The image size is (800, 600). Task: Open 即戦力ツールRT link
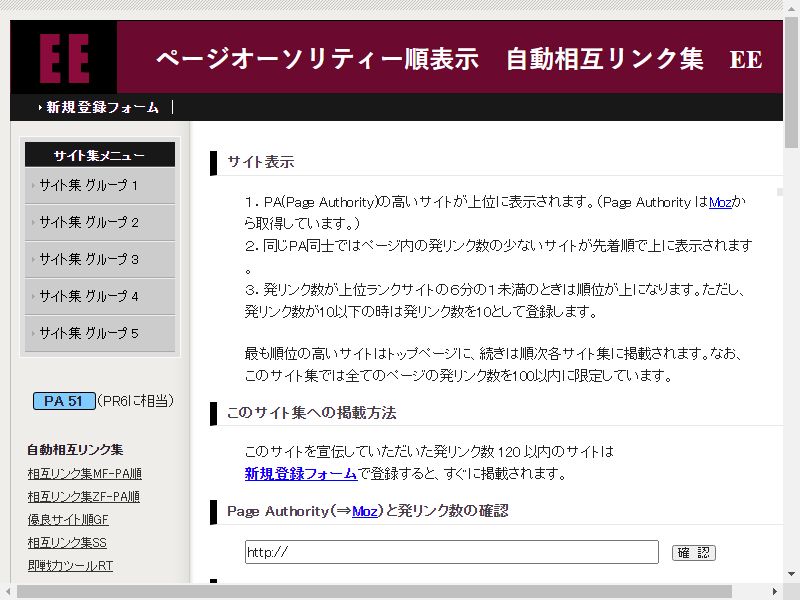[x=70, y=566]
